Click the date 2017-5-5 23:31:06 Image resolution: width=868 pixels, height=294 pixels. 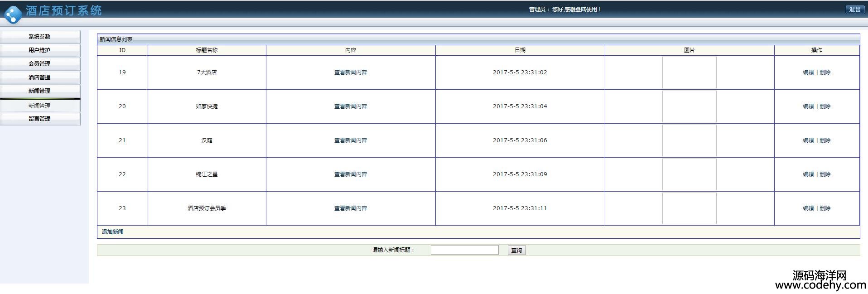520,140
